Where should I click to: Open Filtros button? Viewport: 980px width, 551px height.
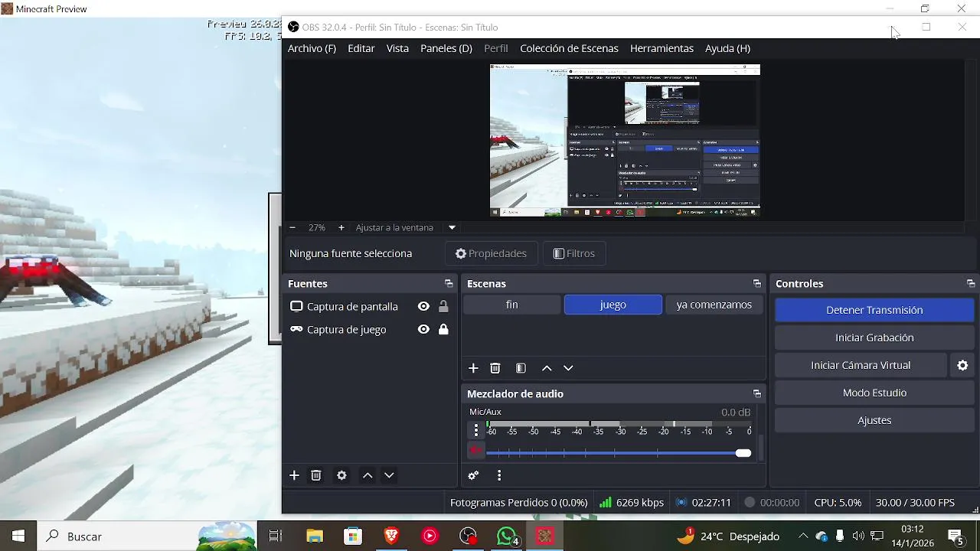[573, 253]
